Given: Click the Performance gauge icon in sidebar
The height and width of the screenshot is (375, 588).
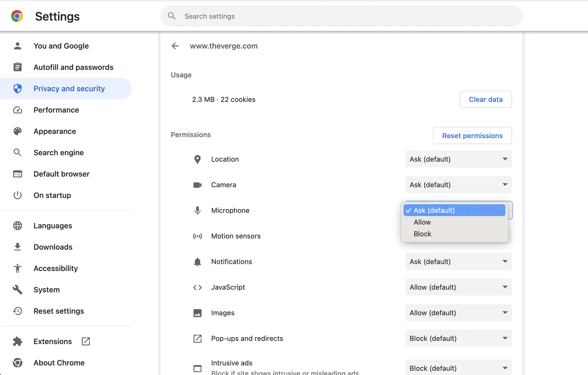Looking at the screenshot, I should point(17,110).
